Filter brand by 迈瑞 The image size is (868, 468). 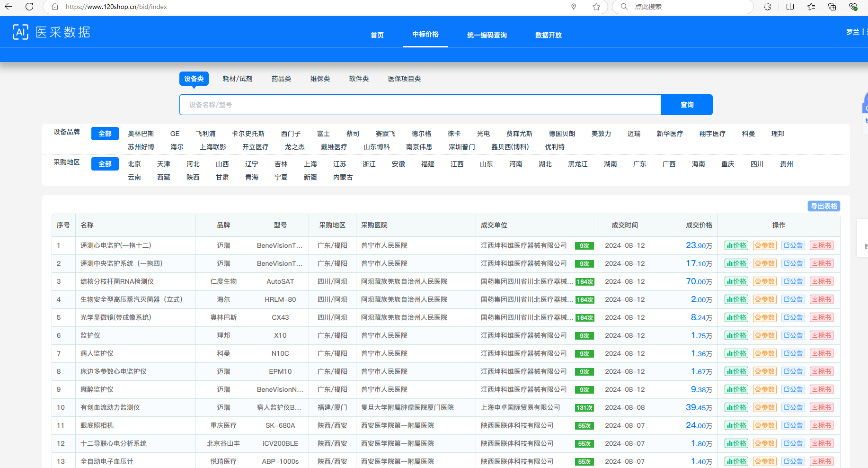634,134
